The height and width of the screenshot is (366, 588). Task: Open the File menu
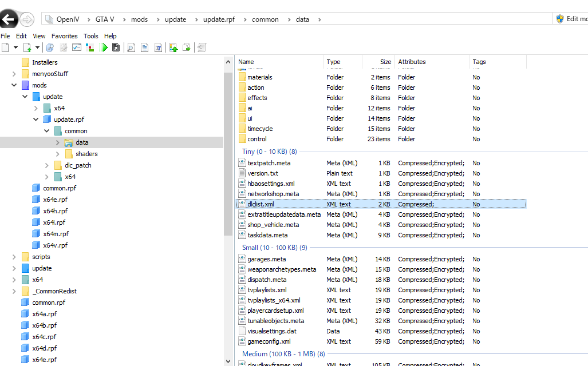(5, 36)
